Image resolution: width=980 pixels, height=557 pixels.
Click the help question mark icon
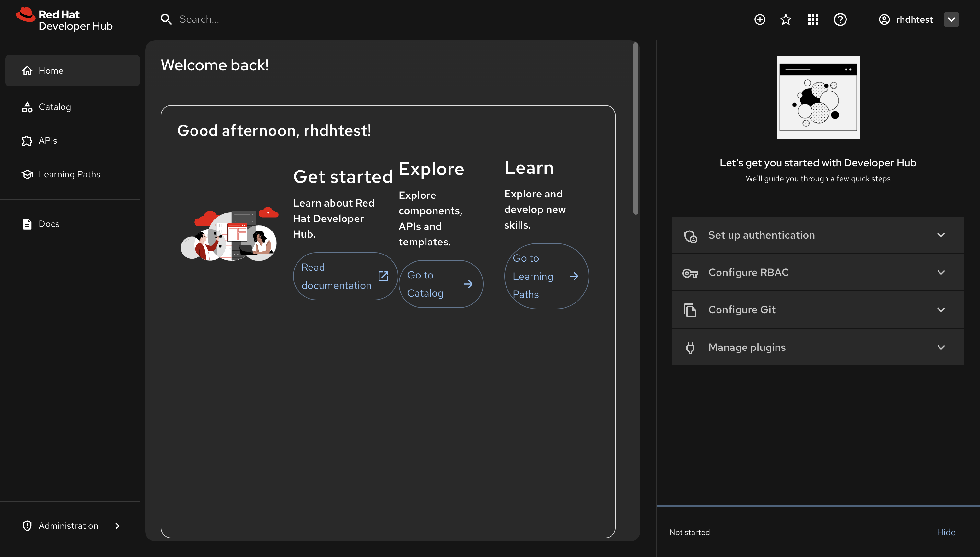click(840, 19)
